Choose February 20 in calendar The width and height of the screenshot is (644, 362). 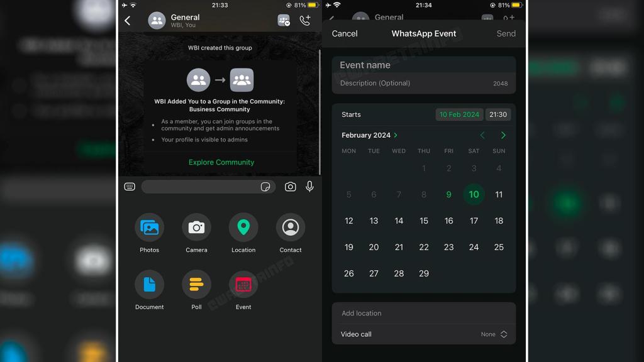[374, 247]
